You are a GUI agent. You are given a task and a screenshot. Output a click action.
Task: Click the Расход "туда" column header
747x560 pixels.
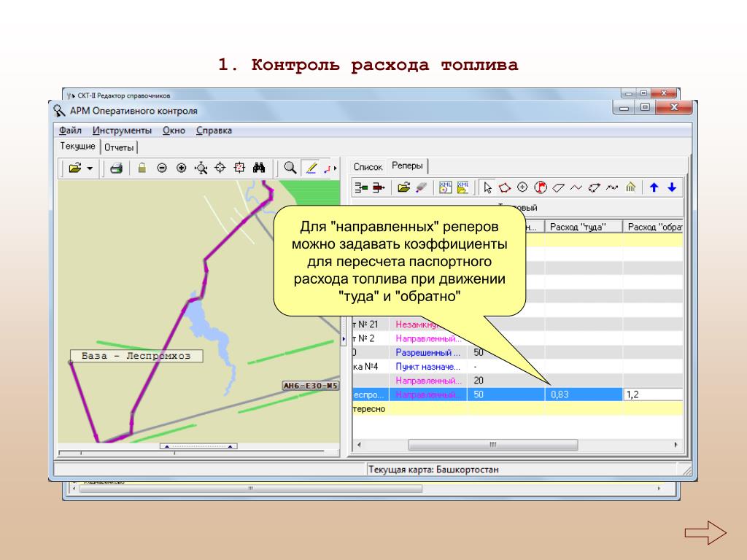pos(584,227)
